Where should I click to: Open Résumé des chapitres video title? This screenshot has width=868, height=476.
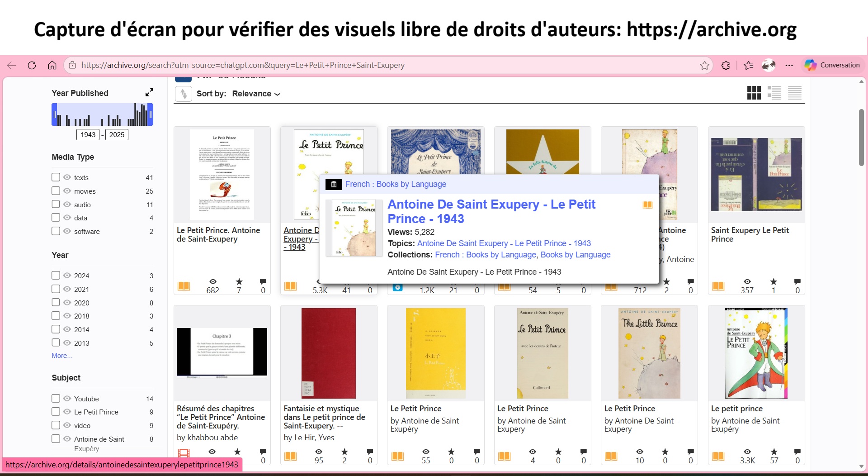coord(221,417)
